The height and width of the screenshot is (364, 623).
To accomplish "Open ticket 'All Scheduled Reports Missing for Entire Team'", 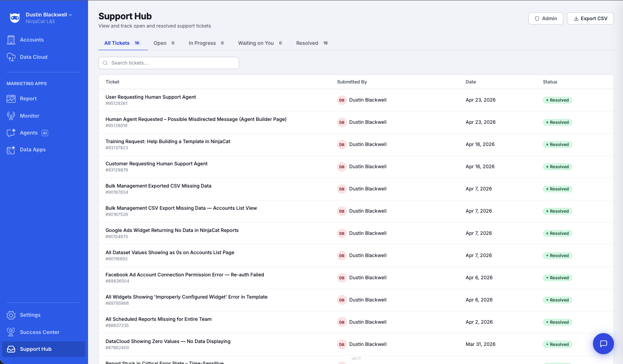I will click(158, 319).
